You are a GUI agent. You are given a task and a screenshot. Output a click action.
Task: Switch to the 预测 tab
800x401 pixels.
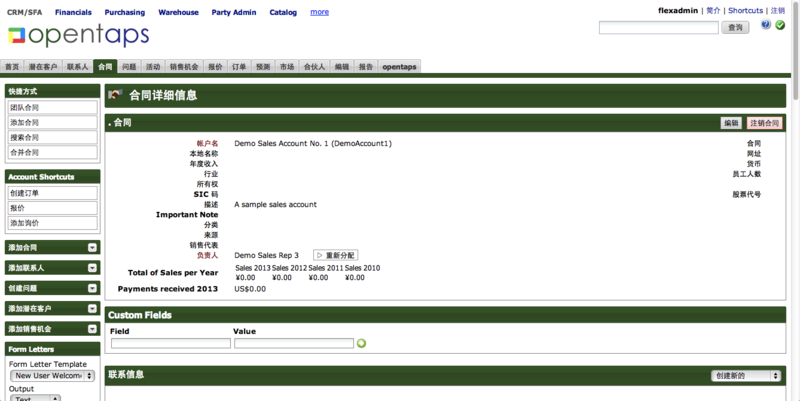tap(263, 67)
